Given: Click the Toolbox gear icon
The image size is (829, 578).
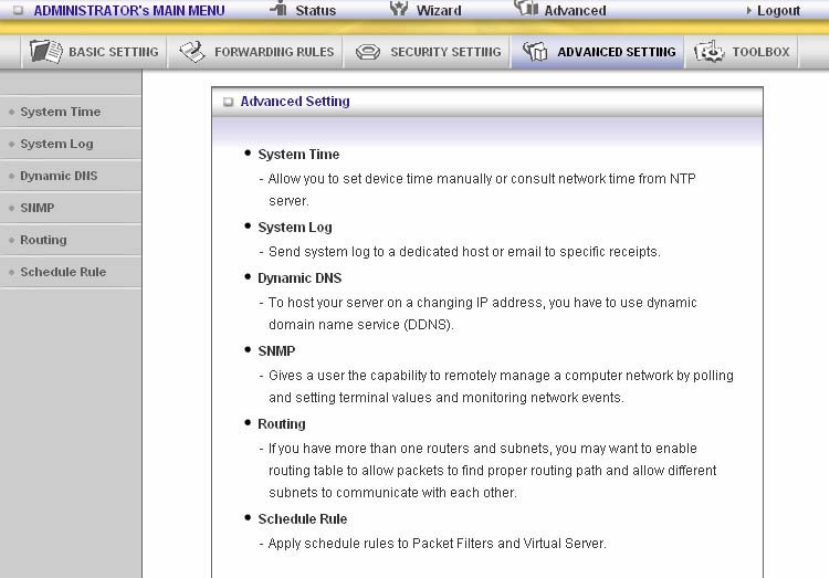Looking at the screenshot, I should [x=709, y=52].
